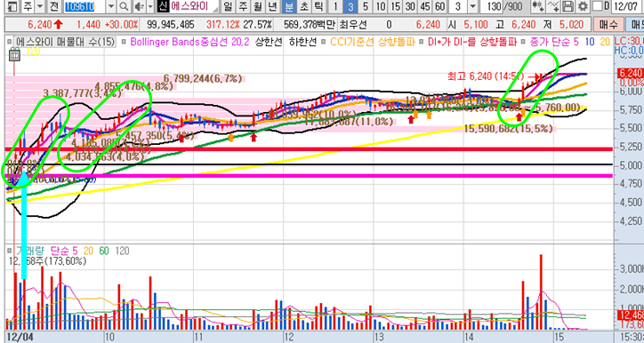The height and width of the screenshot is (343, 644).
Task: Click the interval value 3 combo field
Action: tap(458, 6)
